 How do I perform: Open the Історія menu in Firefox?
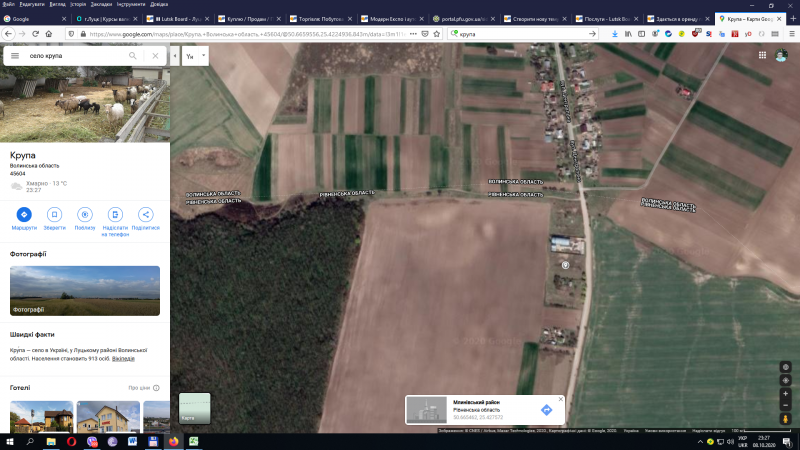click(78, 4)
